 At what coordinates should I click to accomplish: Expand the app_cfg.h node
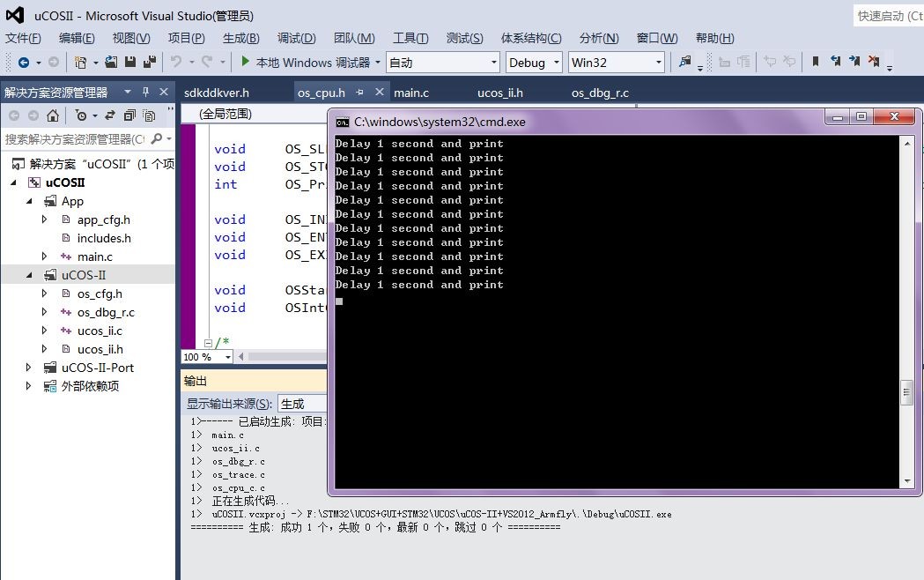coord(44,219)
